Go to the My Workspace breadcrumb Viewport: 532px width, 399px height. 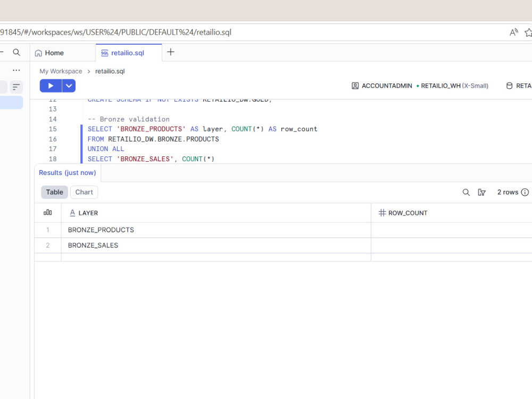(61, 71)
